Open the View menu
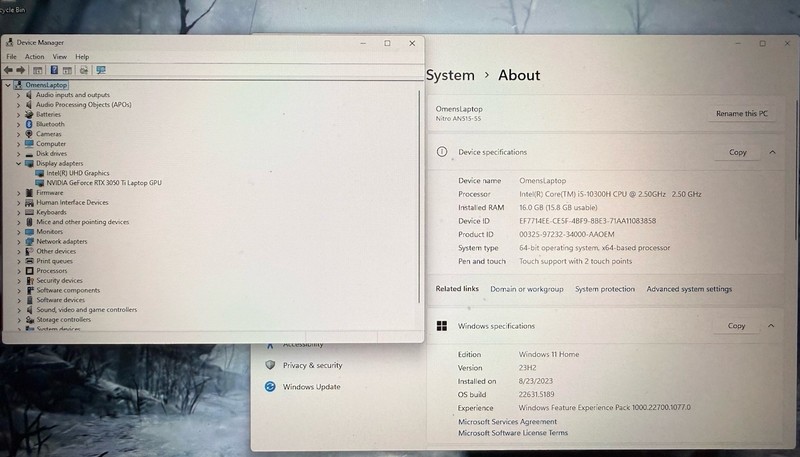This screenshot has height=457, width=800. (x=60, y=57)
